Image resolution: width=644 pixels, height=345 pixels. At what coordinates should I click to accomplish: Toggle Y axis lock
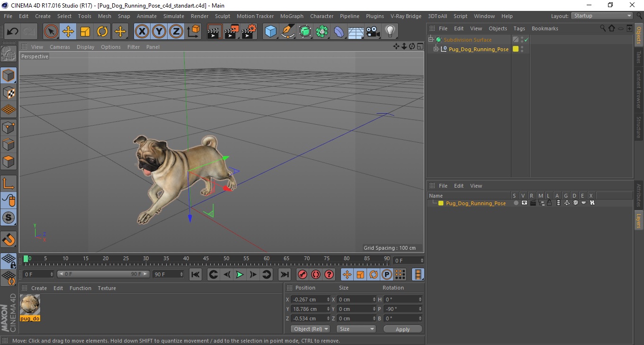tap(159, 32)
